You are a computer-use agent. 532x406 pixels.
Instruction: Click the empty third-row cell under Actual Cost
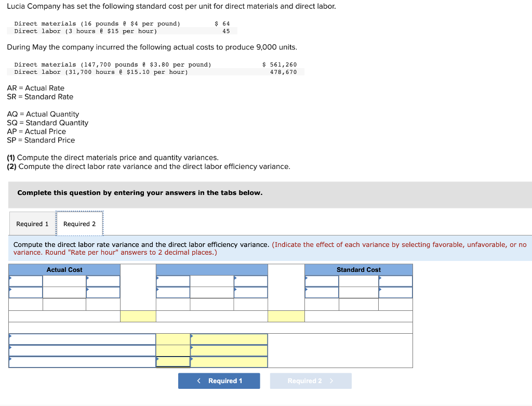click(26, 304)
